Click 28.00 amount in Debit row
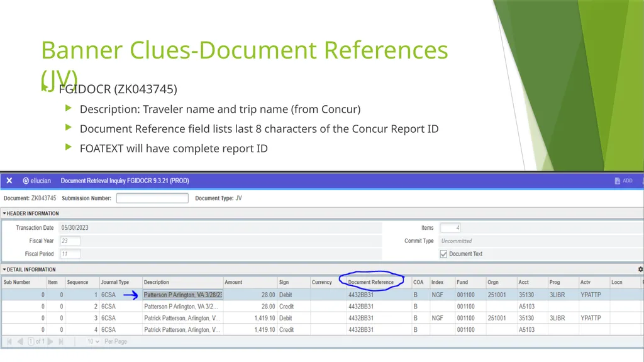 268,295
